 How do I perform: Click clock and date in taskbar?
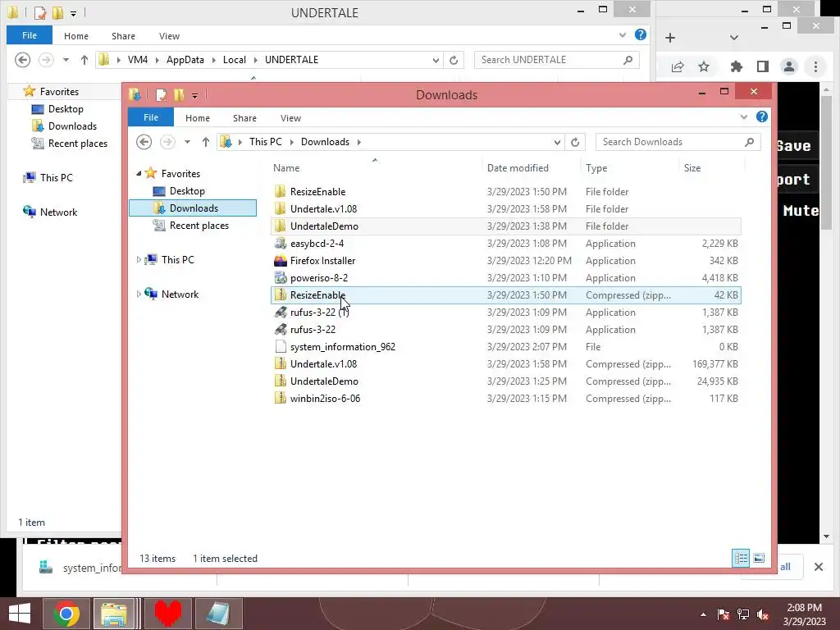(x=804, y=614)
